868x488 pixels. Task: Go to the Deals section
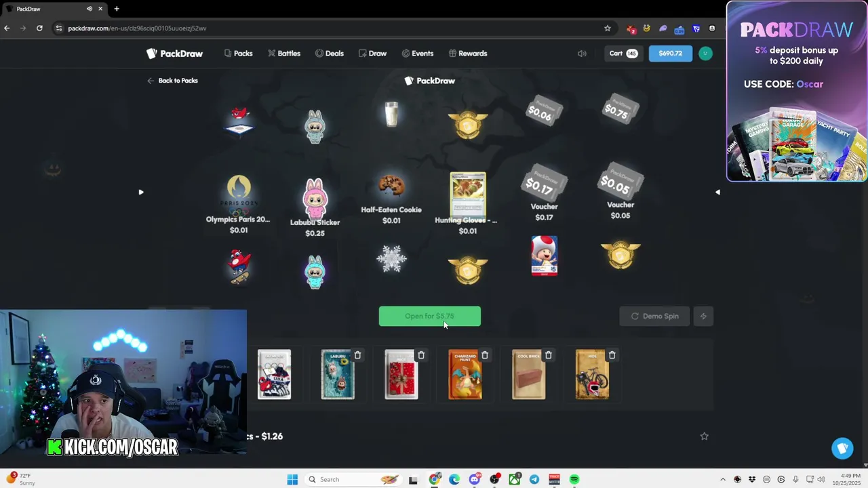329,54
